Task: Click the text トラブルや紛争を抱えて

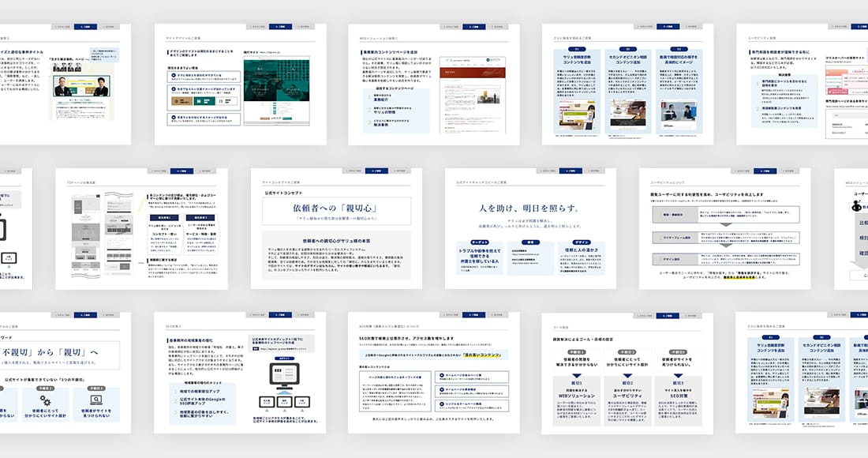Action: click(480, 251)
